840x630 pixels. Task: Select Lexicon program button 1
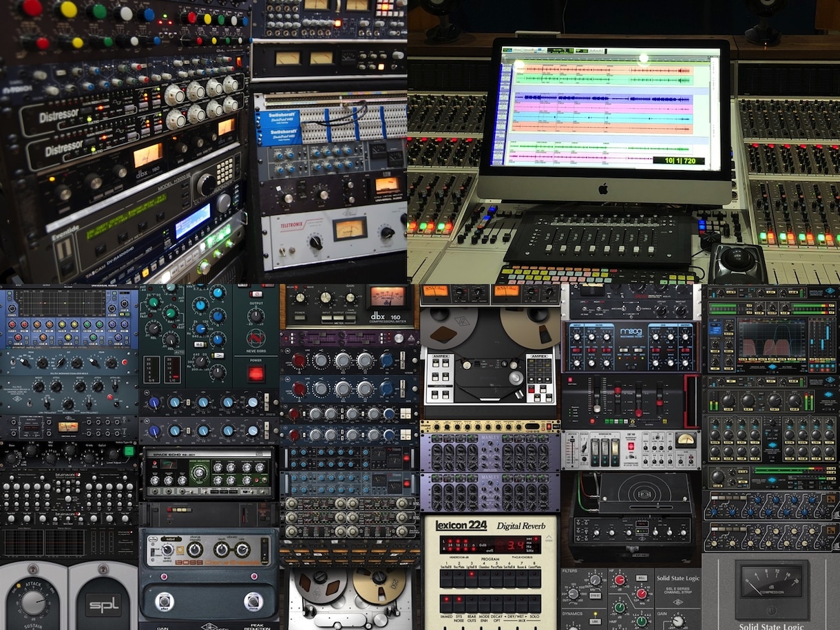(x=445, y=578)
